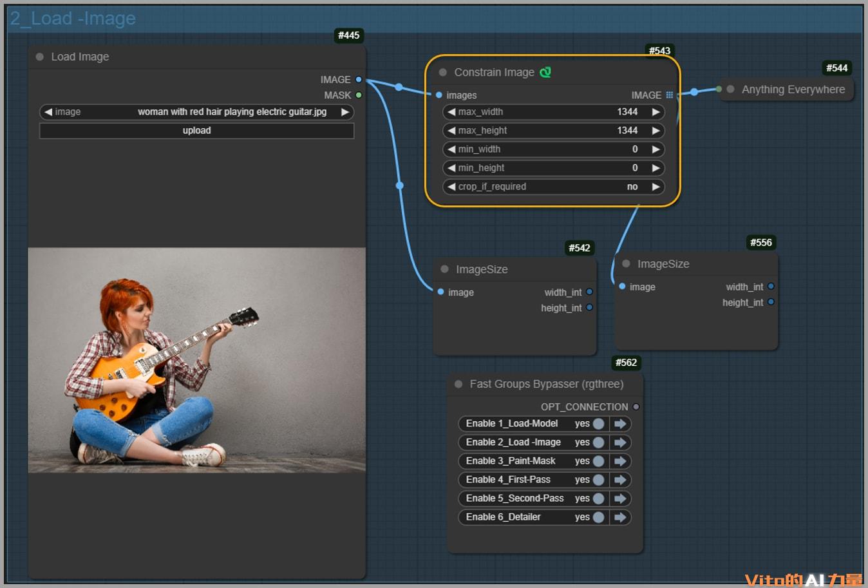Select previous image with left arrow
This screenshot has width=868, height=588.
click(x=48, y=112)
